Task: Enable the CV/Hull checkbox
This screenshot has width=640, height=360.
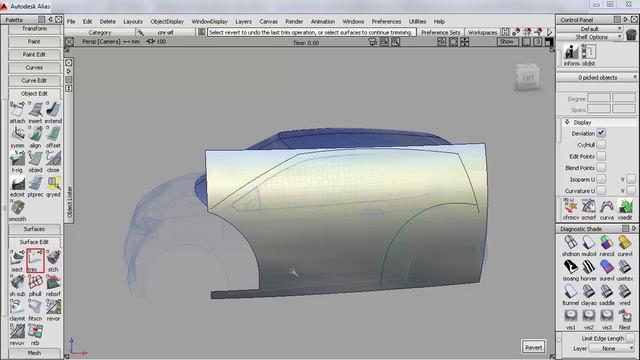Action: click(601, 144)
